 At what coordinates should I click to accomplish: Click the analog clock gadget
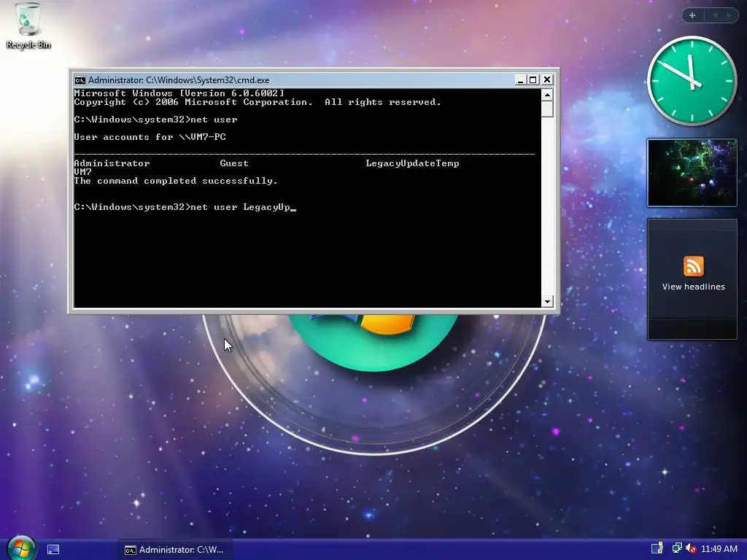point(692,81)
